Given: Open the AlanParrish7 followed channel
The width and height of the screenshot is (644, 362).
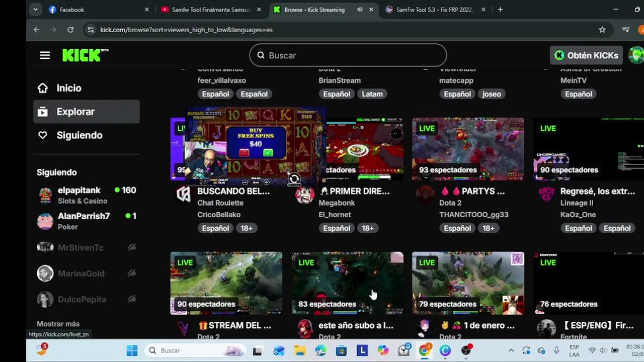Looking at the screenshot, I should click(x=87, y=221).
